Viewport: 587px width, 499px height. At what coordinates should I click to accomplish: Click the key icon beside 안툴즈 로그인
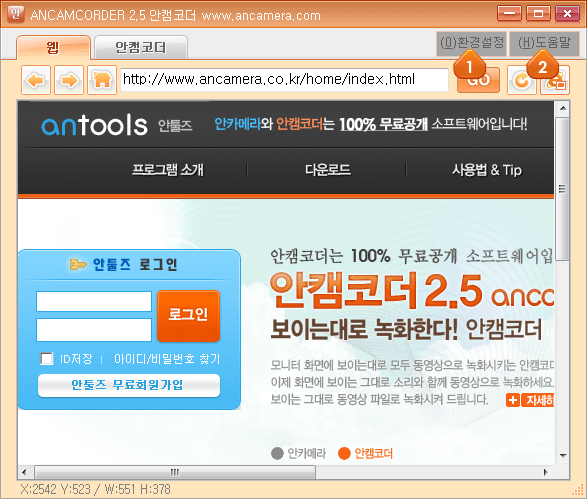pyautogui.click(x=77, y=264)
